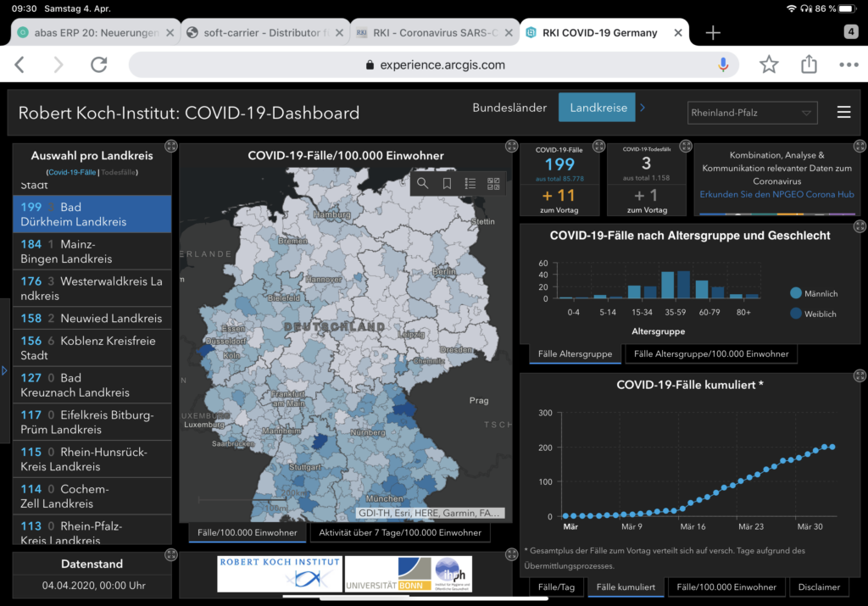This screenshot has width=868, height=606.
Task: Open the Rheinland-Pfalz state dropdown
Action: coord(751,112)
